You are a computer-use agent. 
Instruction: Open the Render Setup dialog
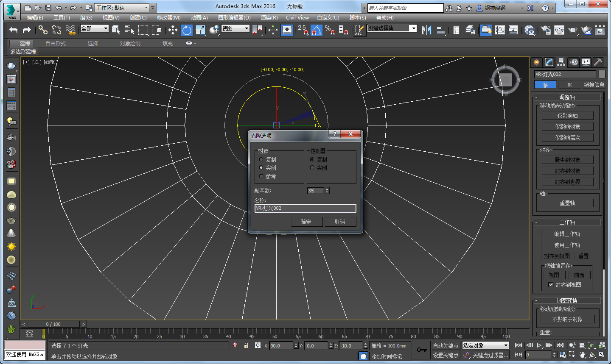coord(546,30)
